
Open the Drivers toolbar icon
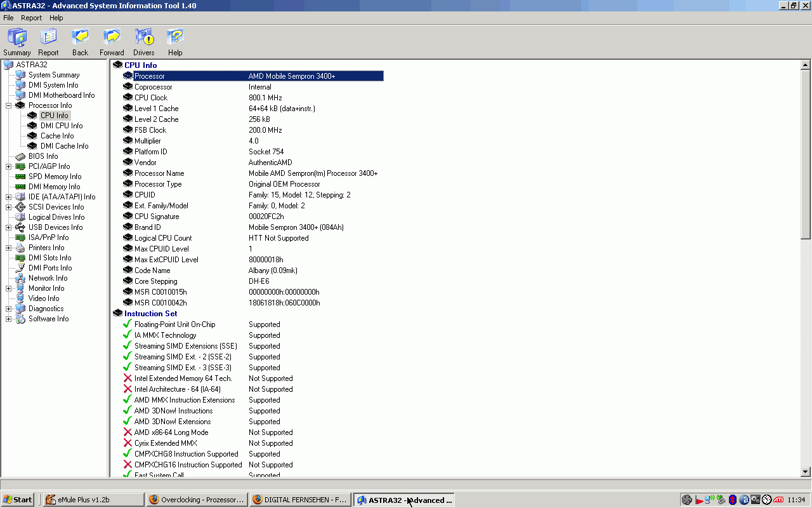tap(143, 43)
